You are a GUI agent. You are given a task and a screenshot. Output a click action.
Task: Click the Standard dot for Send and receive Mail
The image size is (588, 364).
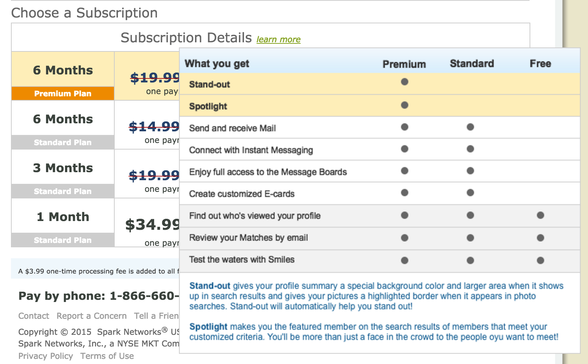coord(470,127)
